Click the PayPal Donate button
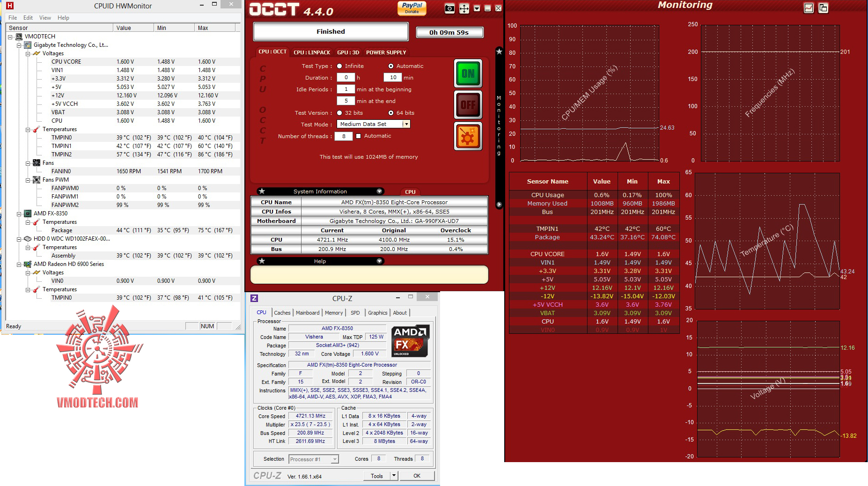The width and height of the screenshot is (868, 486). [412, 8]
